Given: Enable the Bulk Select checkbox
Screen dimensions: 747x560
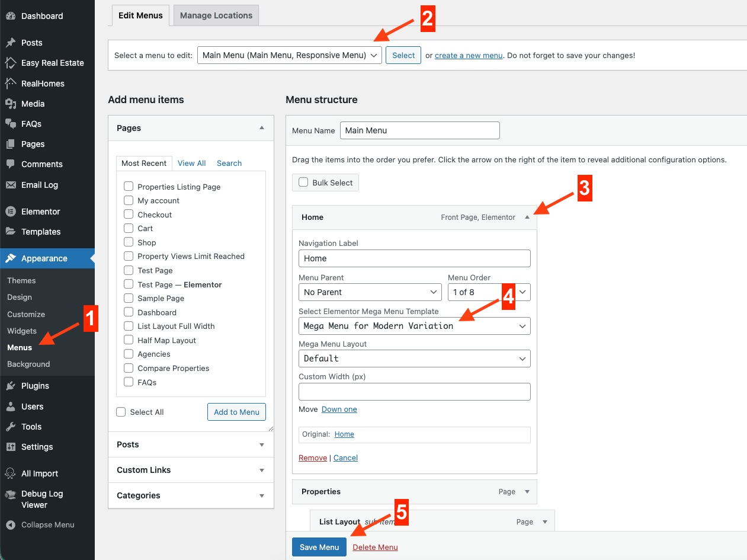Looking at the screenshot, I should 303,183.
